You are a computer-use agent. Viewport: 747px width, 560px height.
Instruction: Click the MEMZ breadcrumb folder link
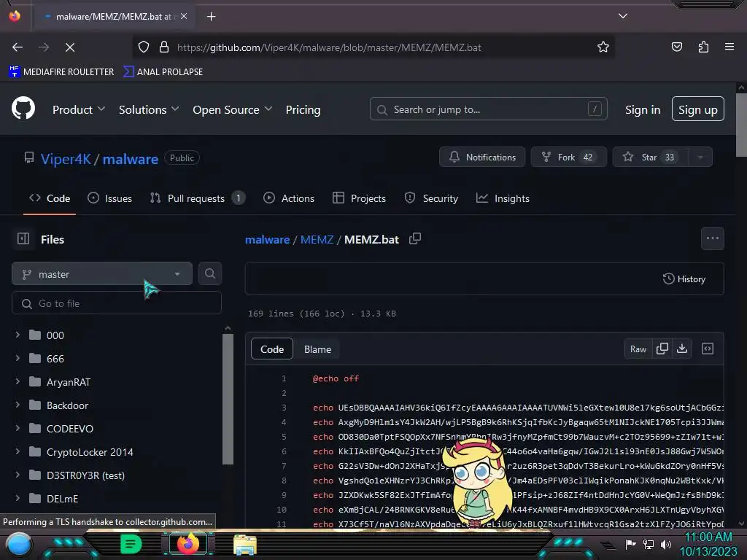(317, 239)
